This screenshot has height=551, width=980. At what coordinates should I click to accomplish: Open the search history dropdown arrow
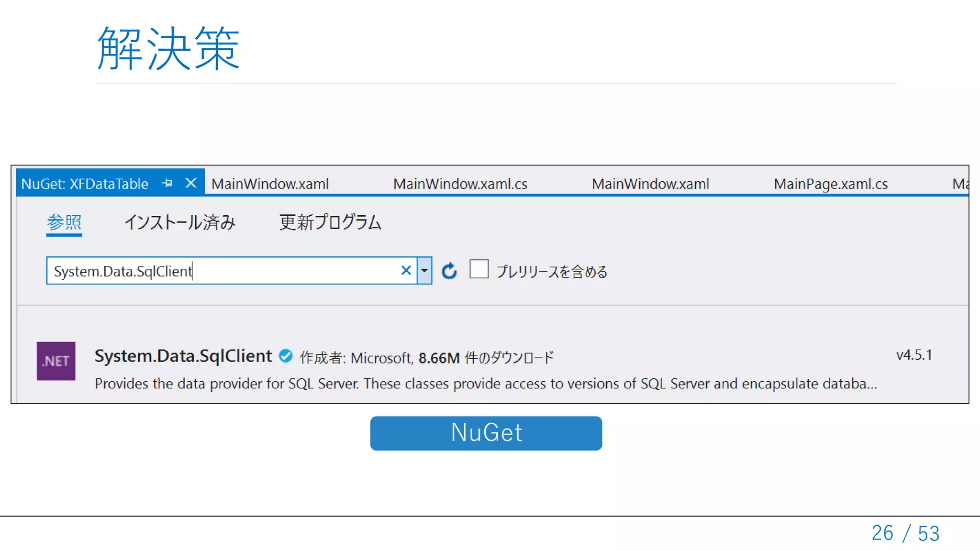[x=424, y=271]
